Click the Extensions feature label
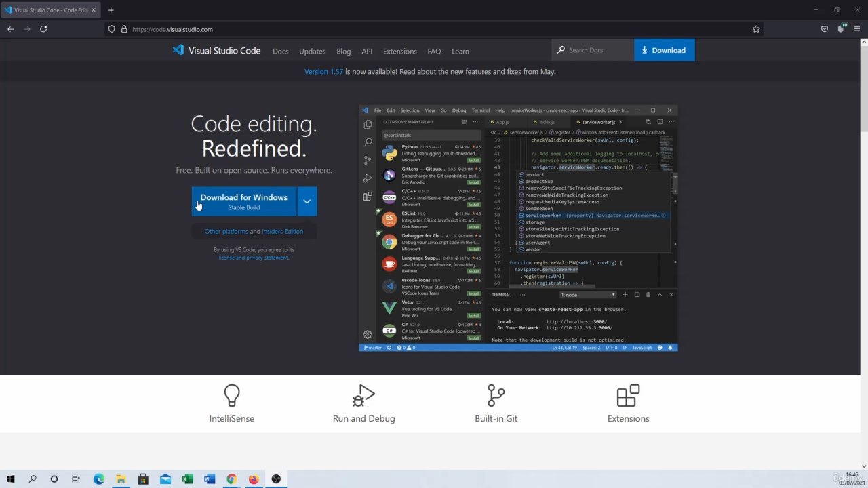Screen dimensions: 868x488 click(x=628, y=418)
